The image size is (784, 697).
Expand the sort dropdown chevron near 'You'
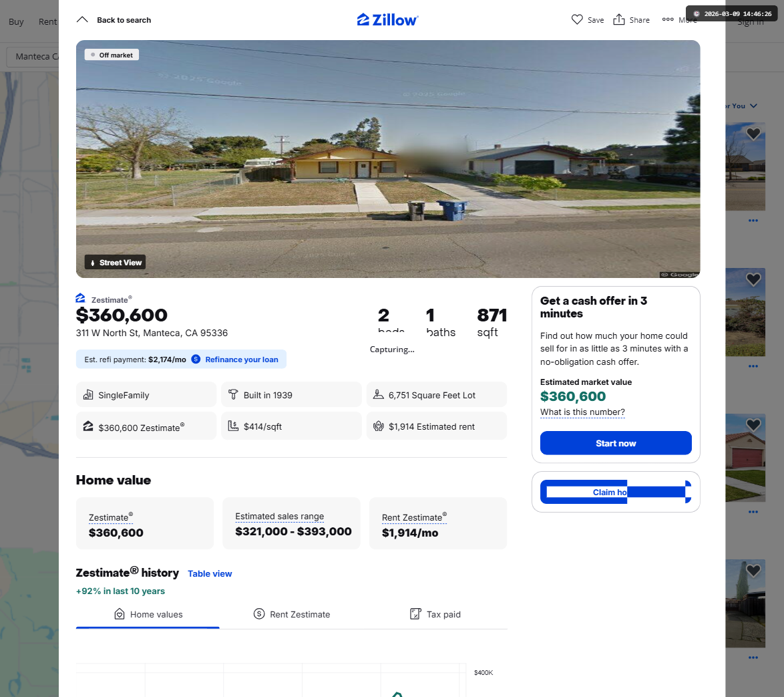[753, 106]
